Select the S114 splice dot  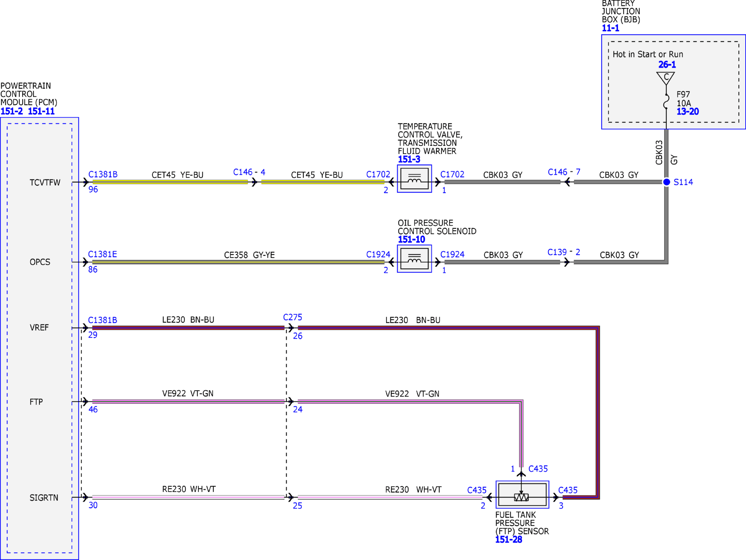(x=666, y=182)
